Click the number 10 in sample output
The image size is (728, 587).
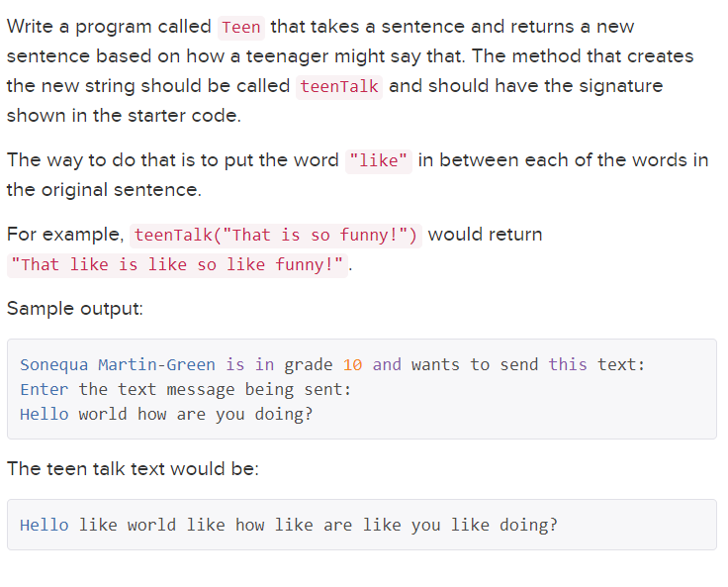tap(352, 365)
